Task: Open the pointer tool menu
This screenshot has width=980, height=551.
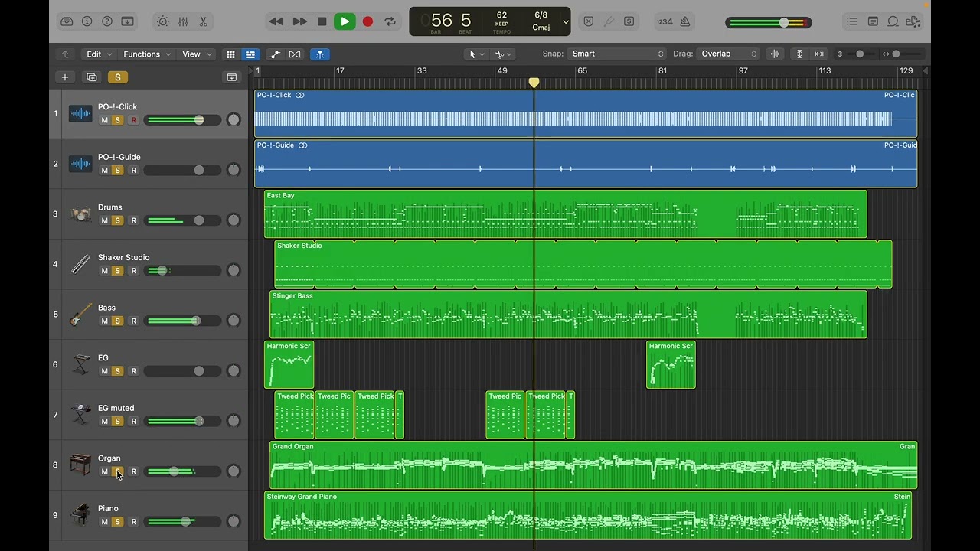Action: pos(476,54)
